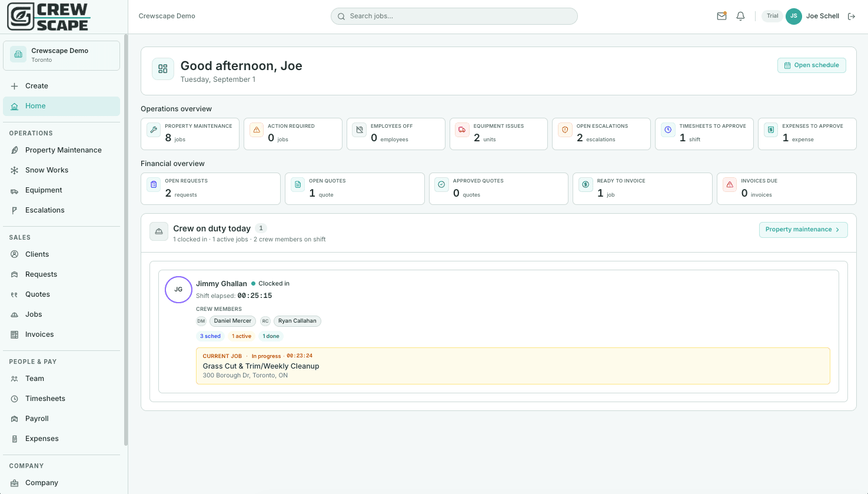Image resolution: width=868 pixels, height=494 pixels.
Task: Click the Open Escalations shield icon
Action: tap(565, 130)
